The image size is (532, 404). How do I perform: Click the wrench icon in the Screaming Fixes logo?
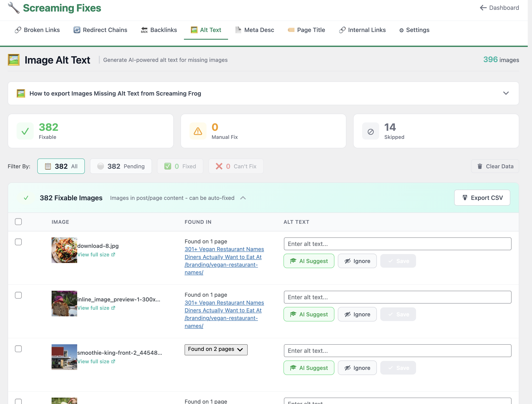tap(13, 8)
